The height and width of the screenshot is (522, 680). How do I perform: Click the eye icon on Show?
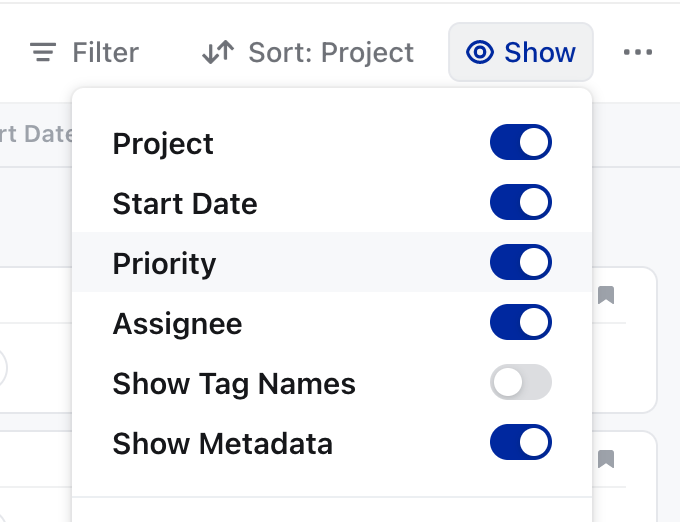coord(480,52)
